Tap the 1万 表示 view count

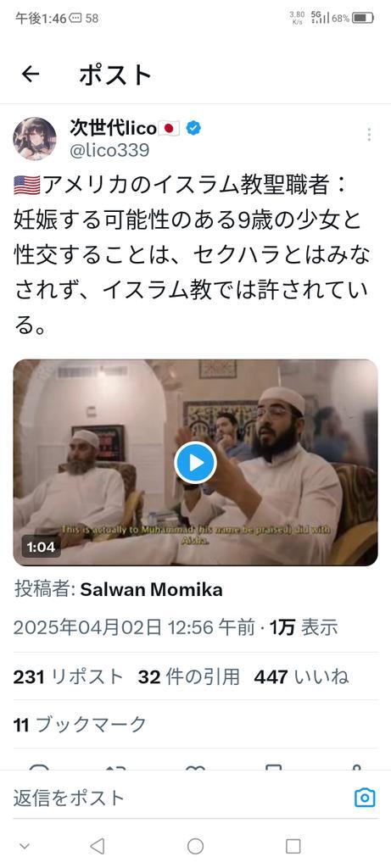coord(304,628)
